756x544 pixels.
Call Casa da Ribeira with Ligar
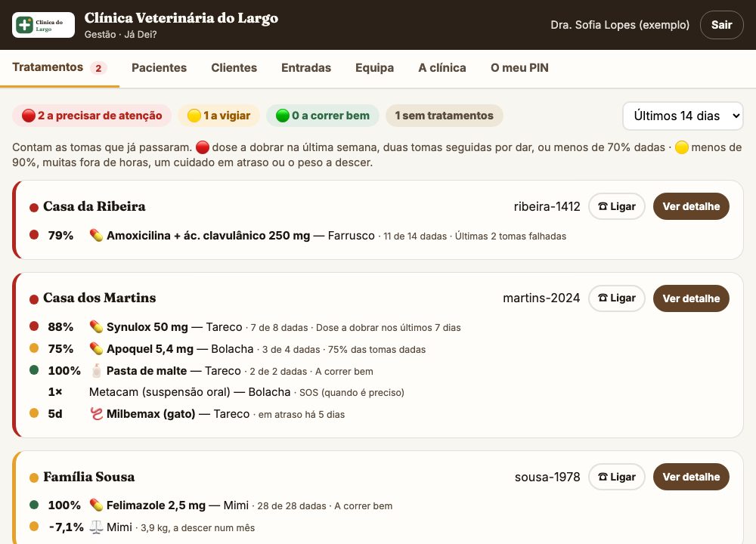click(x=617, y=206)
